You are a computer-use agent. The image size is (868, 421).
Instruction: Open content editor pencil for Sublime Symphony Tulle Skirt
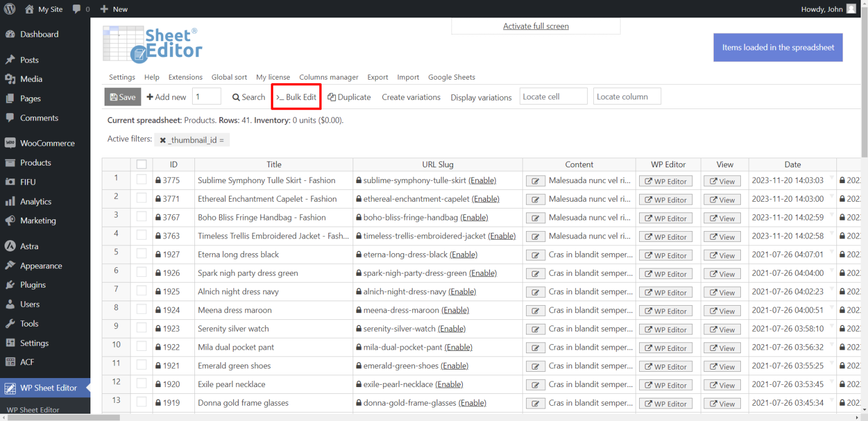click(535, 180)
